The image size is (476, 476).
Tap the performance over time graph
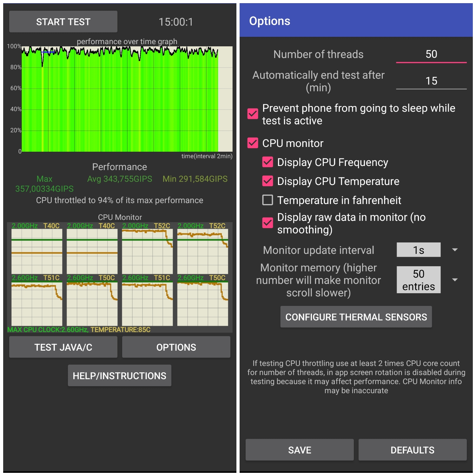click(127, 99)
